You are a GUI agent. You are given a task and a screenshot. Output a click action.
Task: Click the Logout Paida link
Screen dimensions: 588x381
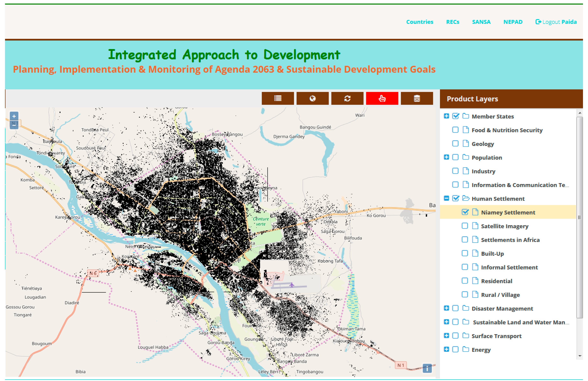556,22
